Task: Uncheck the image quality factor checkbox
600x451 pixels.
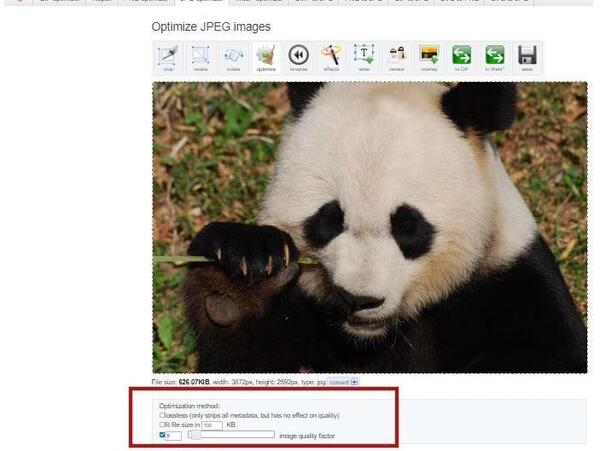Action: point(162,435)
